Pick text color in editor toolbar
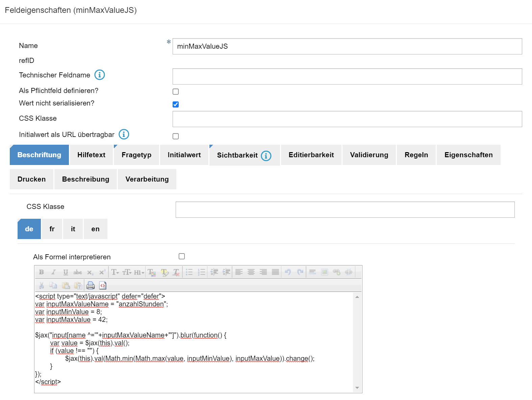 point(152,272)
